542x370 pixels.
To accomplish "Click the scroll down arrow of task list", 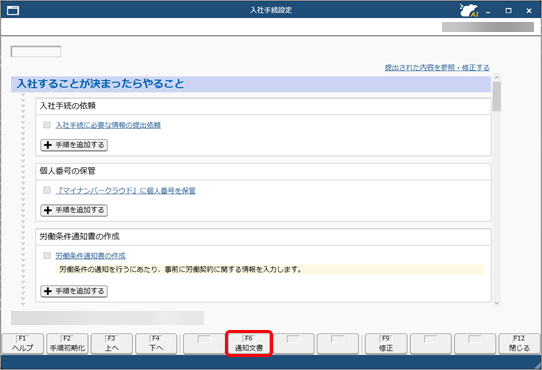I will pyautogui.click(x=497, y=303).
